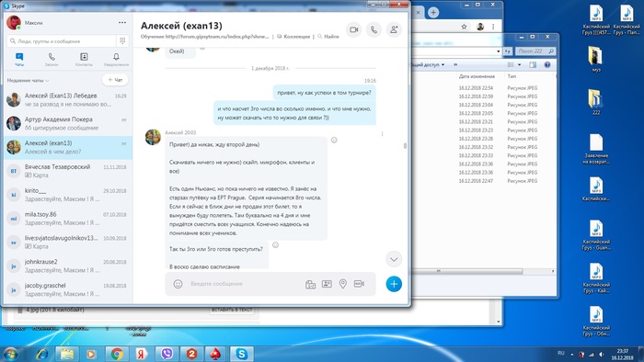Search field Люди, группы и сообщения
This screenshot has width=644, height=362.
62,41
